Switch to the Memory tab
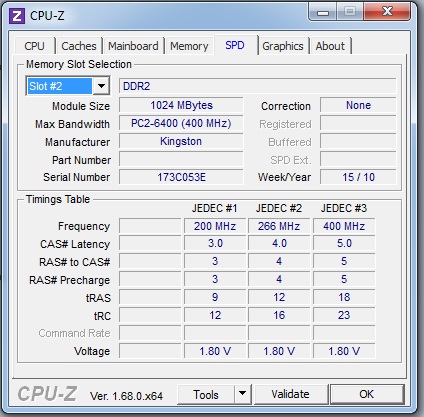Image resolution: width=424 pixels, height=417 pixels. [189, 46]
